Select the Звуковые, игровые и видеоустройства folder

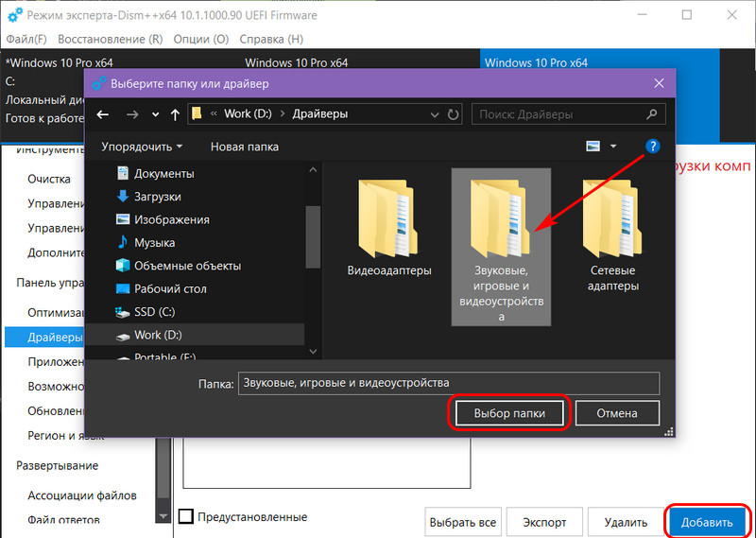point(501,247)
